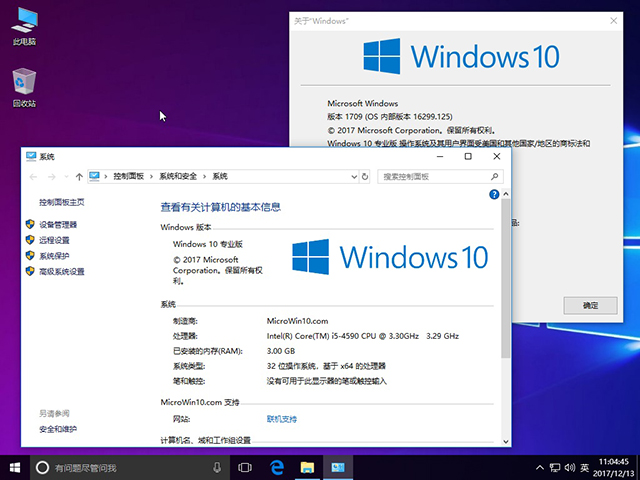The height and width of the screenshot is (480, 640).
Task: Open the 此电脑 desktop icon
Action: click(24, 27)
